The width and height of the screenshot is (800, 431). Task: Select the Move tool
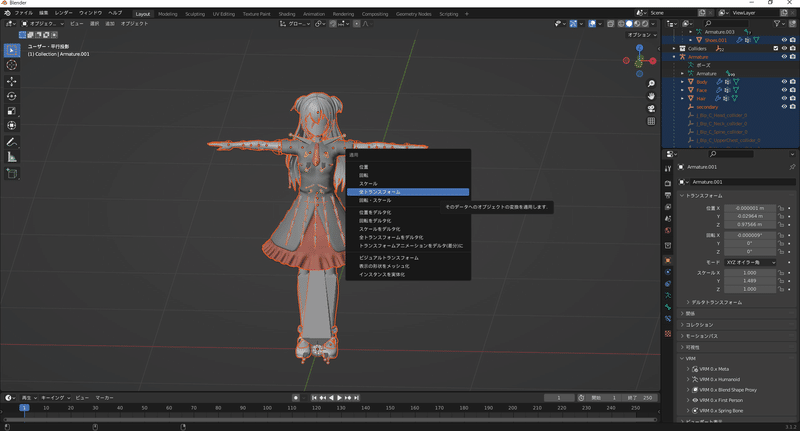[12, 81]
